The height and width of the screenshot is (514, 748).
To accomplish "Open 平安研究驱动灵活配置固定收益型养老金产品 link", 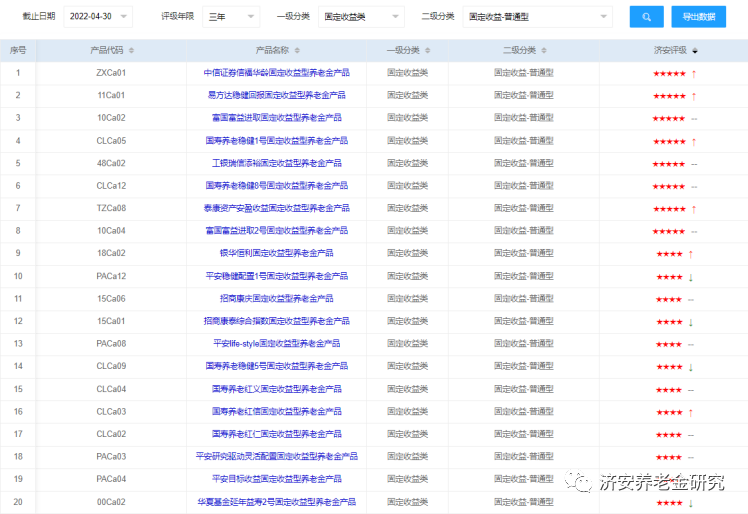I will pyautogui.click(x=277, y=456).
